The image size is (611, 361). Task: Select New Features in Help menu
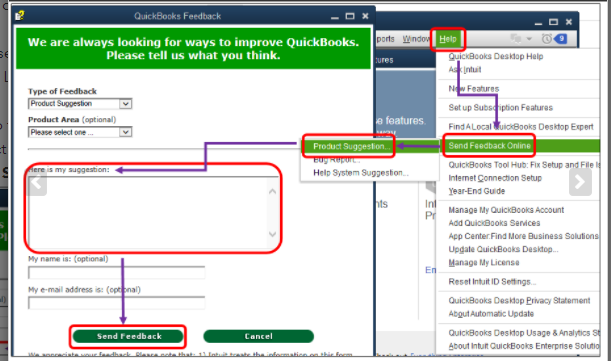tap(473, 88)
